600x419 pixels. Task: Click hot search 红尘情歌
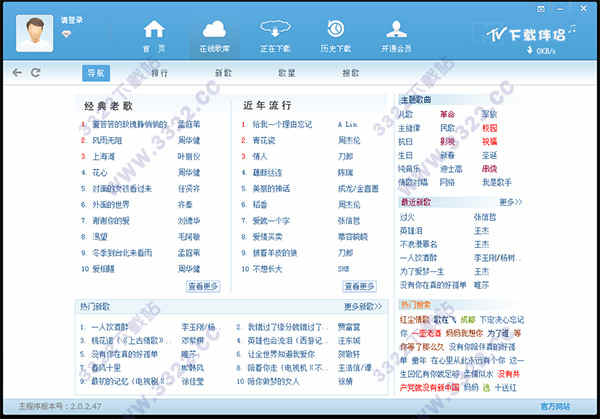pos(415,320)
